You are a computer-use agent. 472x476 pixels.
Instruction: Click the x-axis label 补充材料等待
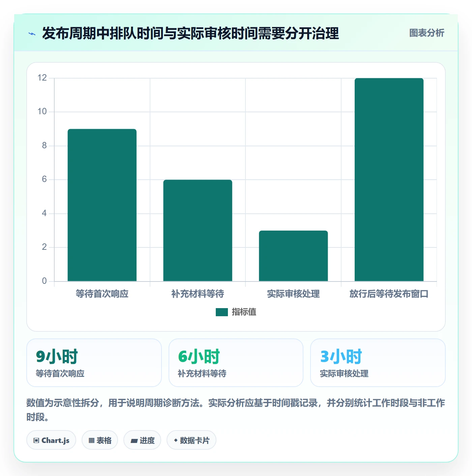coord(198,294)
